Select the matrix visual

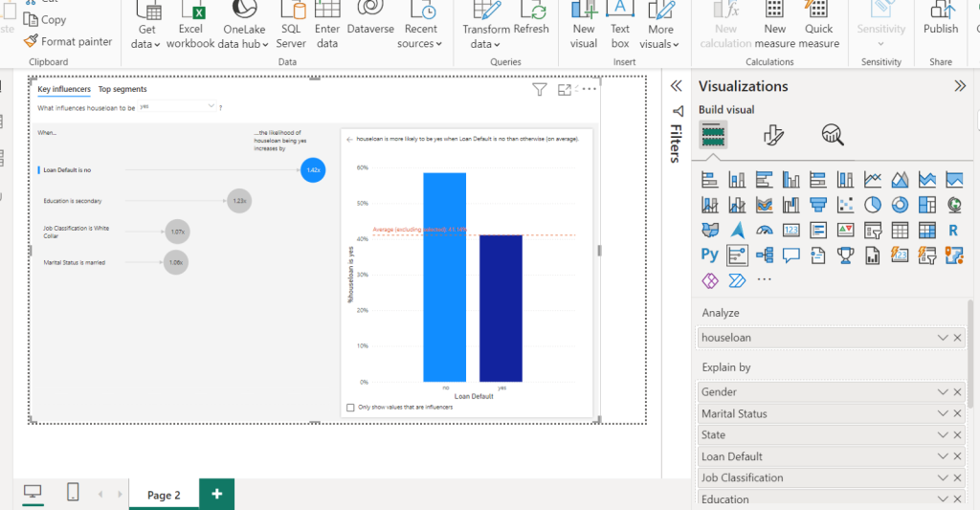[926, 230]
